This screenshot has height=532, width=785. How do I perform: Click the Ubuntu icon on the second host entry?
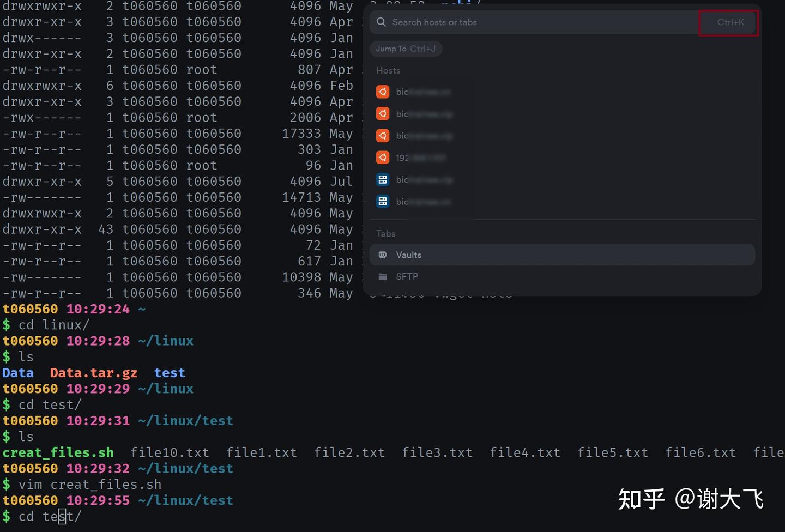click(382, 113)
